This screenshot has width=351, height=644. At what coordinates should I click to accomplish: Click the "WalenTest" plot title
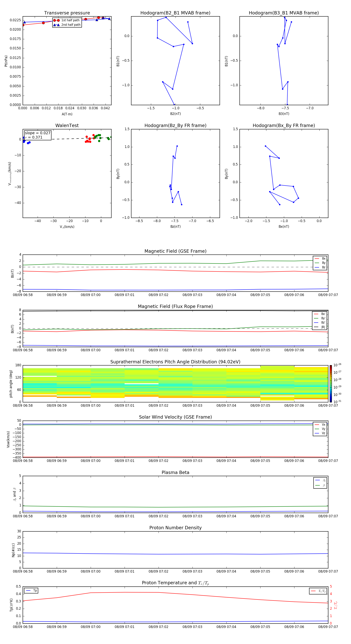coord(67,125)
